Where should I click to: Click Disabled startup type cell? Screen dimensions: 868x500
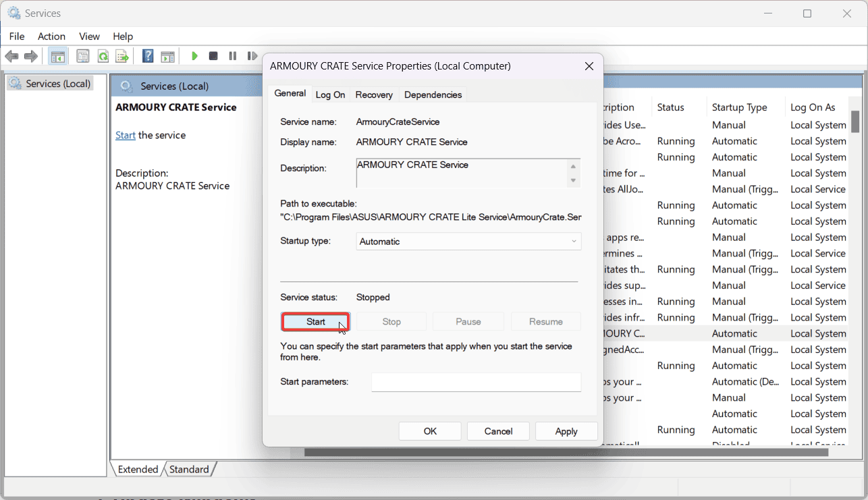731,444
